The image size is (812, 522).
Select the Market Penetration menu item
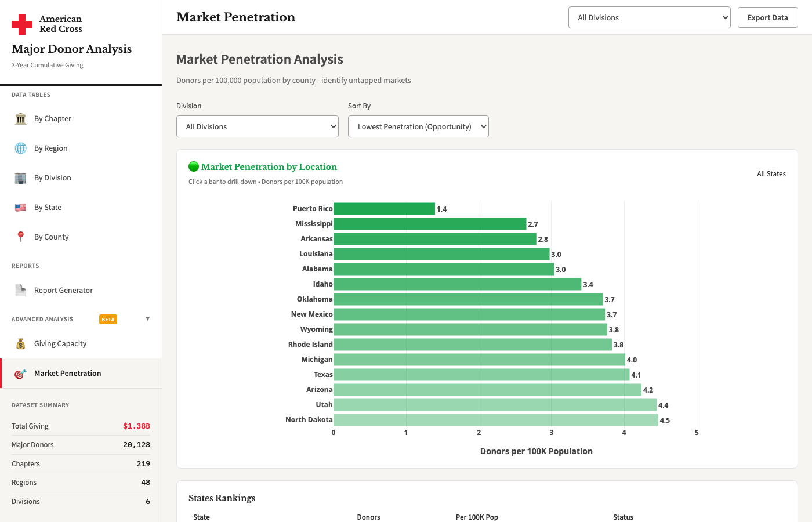point(81,374)
